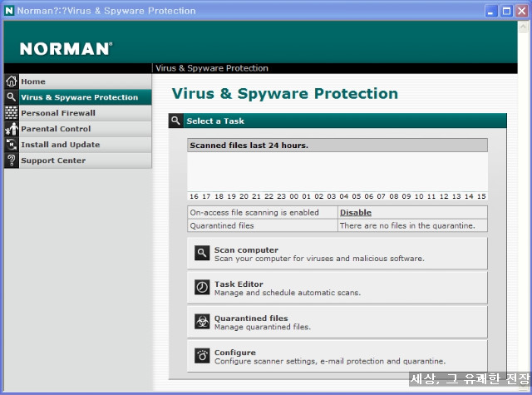The height and width of the screenshot is (395, 532).
Task: Click the large 'Virus & Spyware Protection' page title
Action: coord(284,94)
